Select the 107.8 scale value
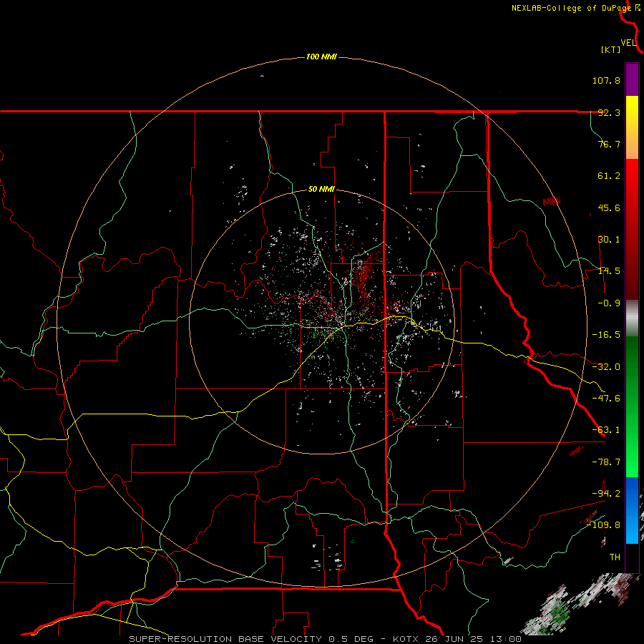 tap(606, 80)
